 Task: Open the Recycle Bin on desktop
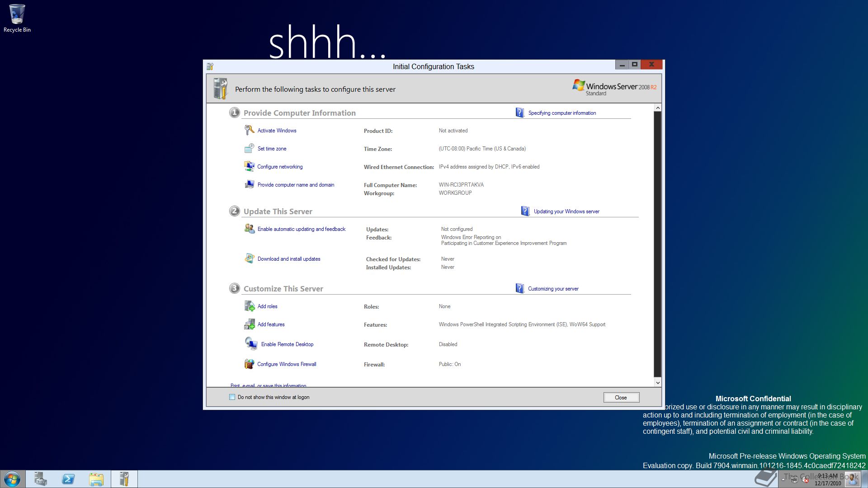point(17,19)
